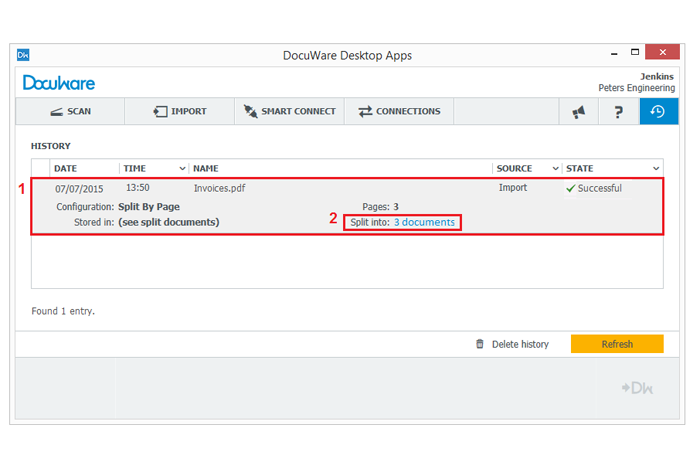
Task: Click the DocuWare logo
Action: tap(59, 82)
